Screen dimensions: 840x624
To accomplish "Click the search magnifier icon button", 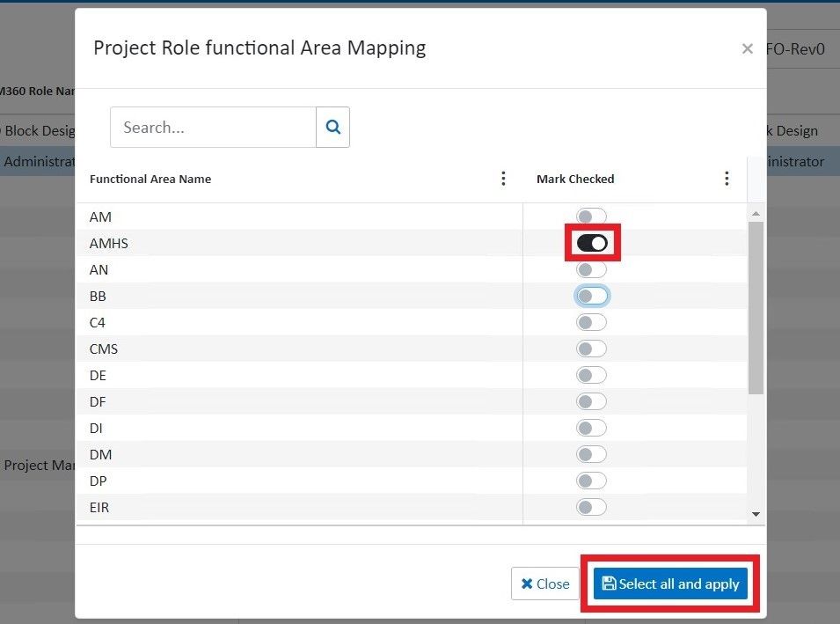I will [x=332, y=128].
